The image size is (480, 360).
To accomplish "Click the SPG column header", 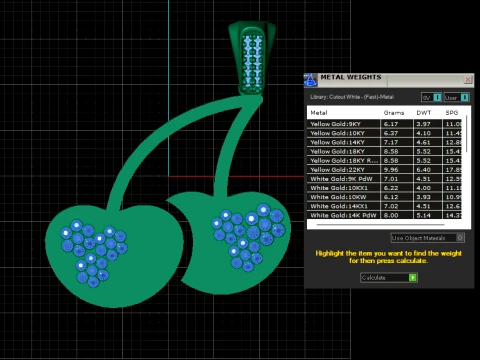I will (452, 113).
